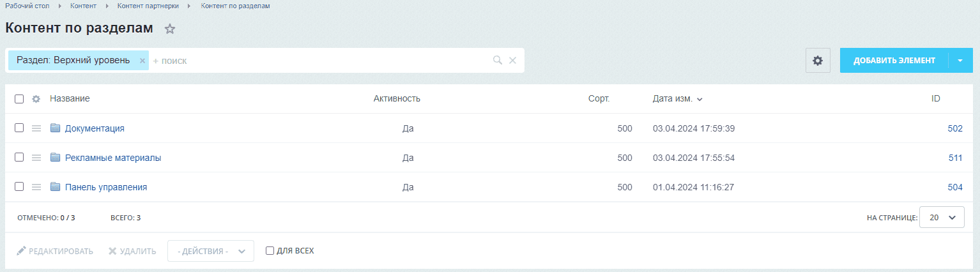The width and height of the screenshot is (980, 272).
Task: Go to 'Контент партнерки' breadcrumb
Action: tap(149, 6)
